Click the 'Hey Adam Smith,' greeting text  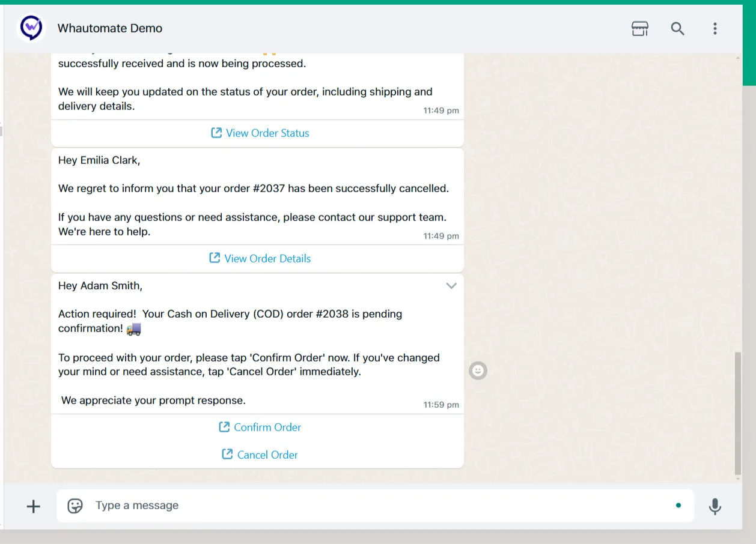click(x=100, y=286)
